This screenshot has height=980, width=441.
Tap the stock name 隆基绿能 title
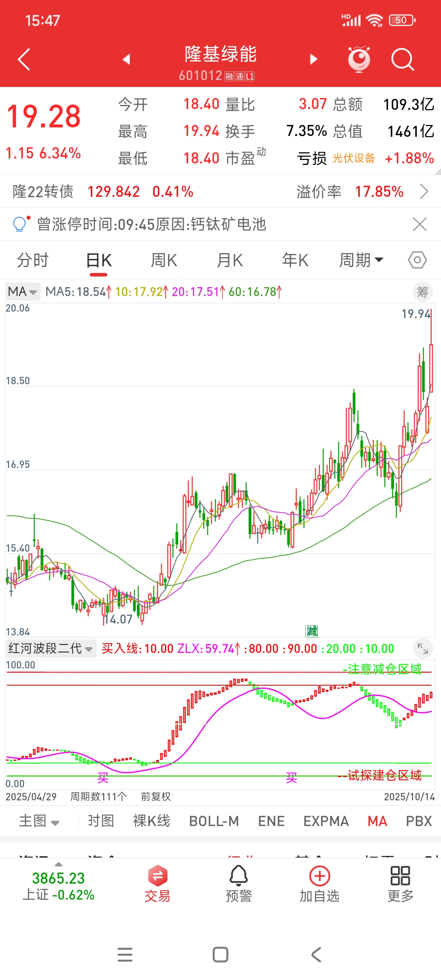click(x=220, y=54)
